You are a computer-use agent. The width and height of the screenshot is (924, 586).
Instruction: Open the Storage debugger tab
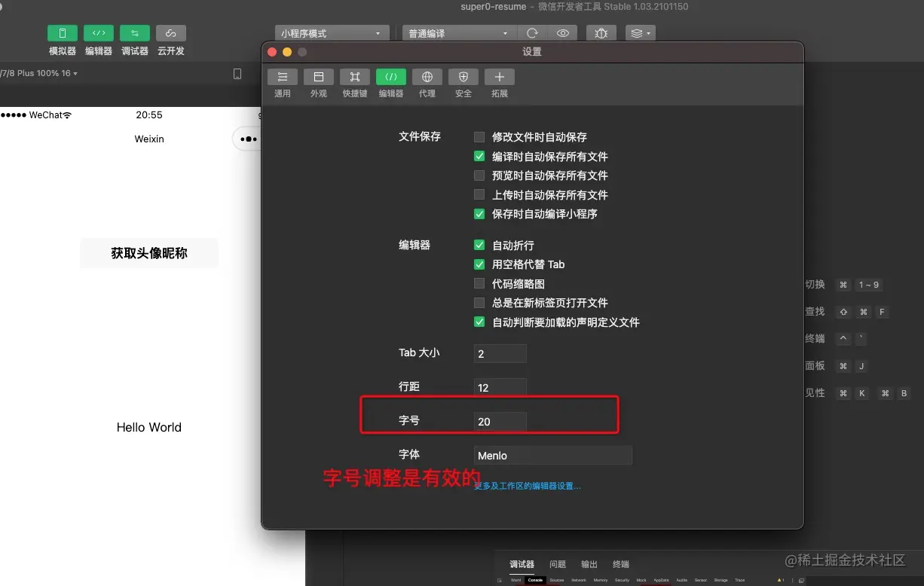click(x=721, y=580)
